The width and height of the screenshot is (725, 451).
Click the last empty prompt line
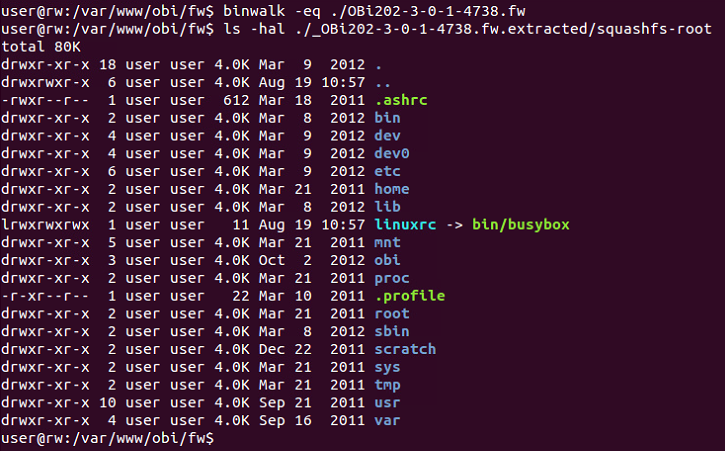[x=107, y=438]
